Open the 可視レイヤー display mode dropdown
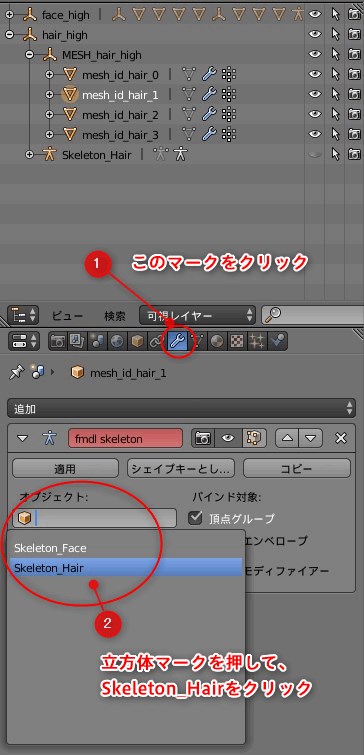 tap(197, 316)
